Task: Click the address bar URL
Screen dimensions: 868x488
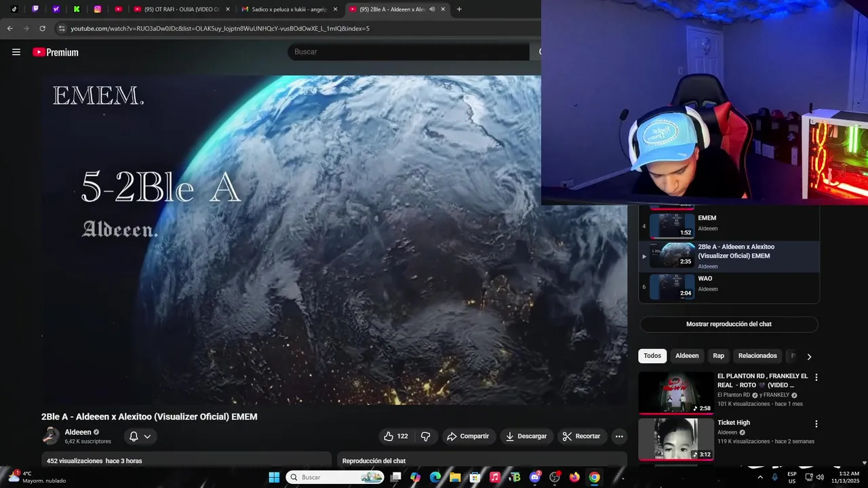Action: [220, 28]
